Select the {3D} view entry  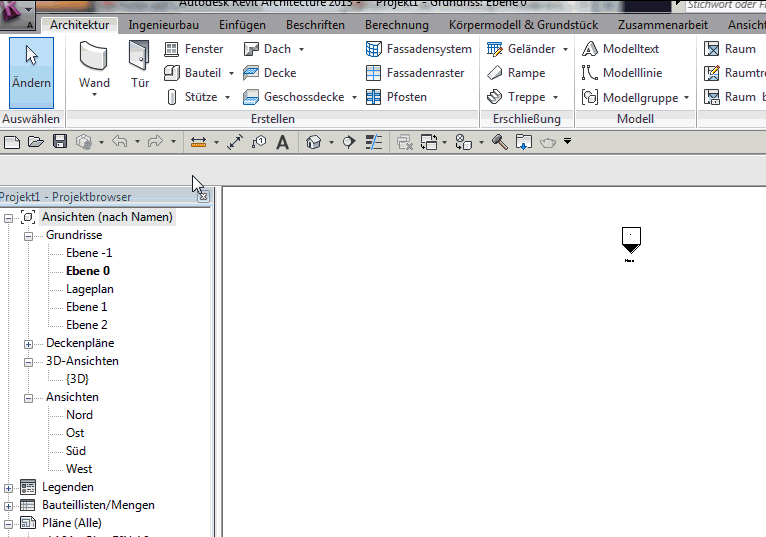[77, 379]
